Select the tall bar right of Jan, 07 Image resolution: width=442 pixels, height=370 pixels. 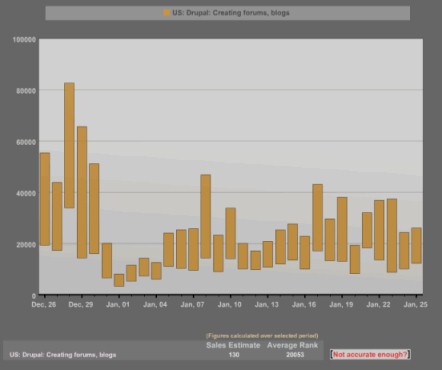click(205, 216)
